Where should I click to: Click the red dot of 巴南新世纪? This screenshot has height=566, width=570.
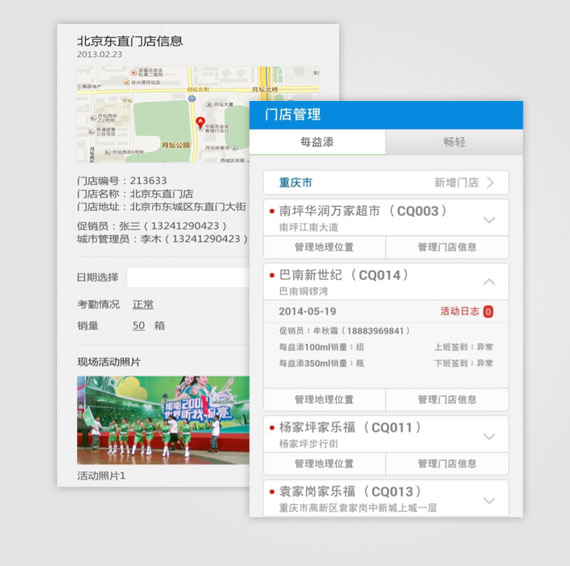pos(272,275)
